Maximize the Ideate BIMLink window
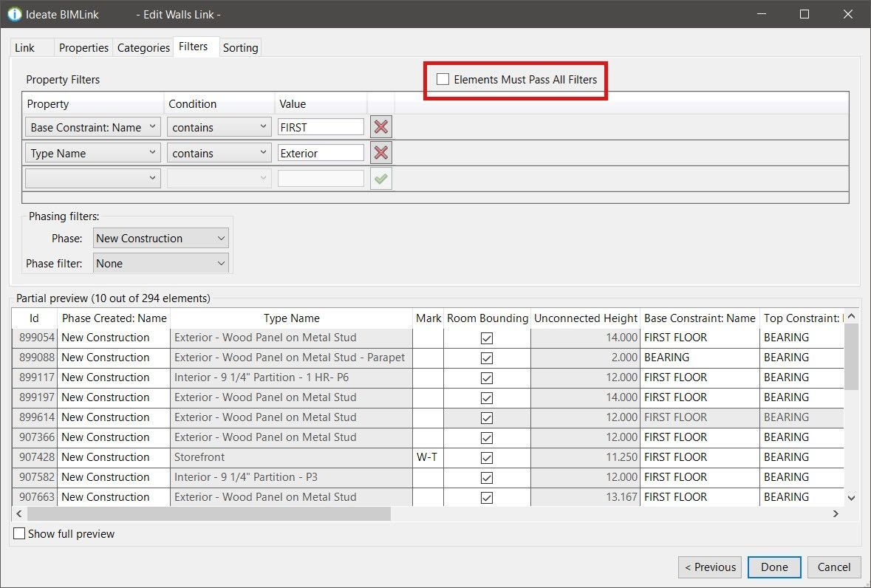Screen dimensions: 871x588 coord(805,14)
